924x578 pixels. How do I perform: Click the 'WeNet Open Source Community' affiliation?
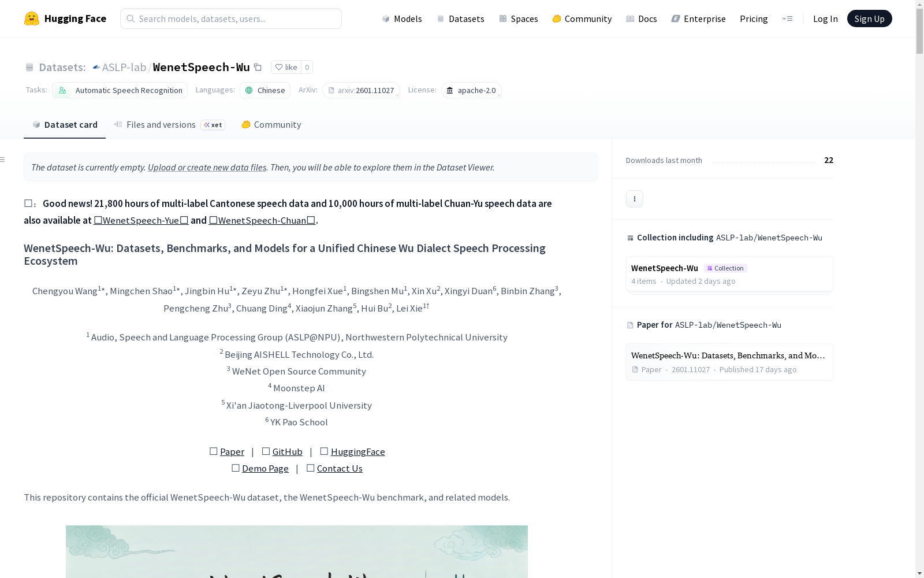tap(299, 371)
